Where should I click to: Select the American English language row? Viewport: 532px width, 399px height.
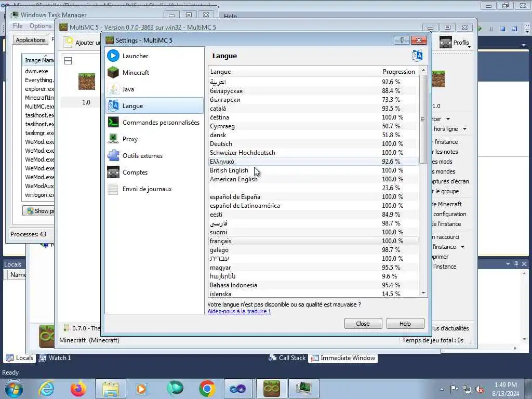pos(313,179)
